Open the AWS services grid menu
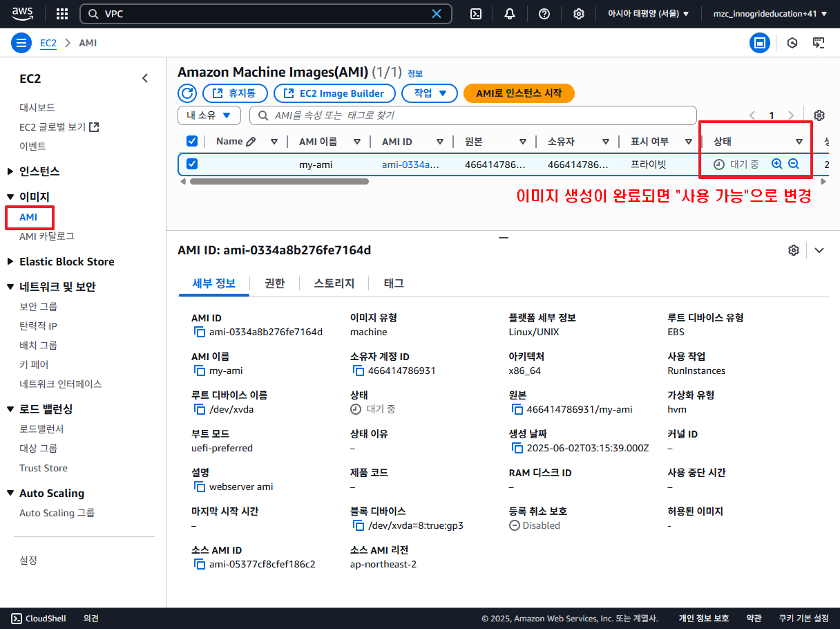The height and width of the screenshot is (629, 840). click(62, 14)
